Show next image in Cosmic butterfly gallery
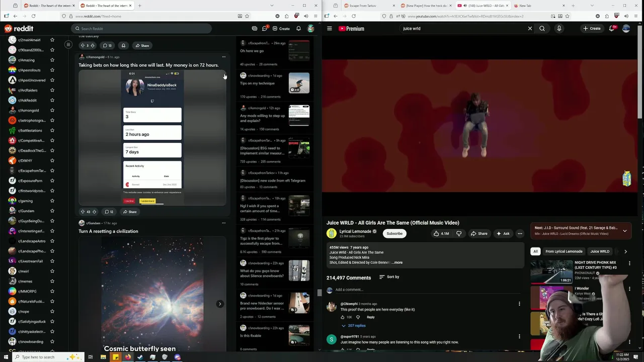Screen dimensions: 644x362 [220, 304]
